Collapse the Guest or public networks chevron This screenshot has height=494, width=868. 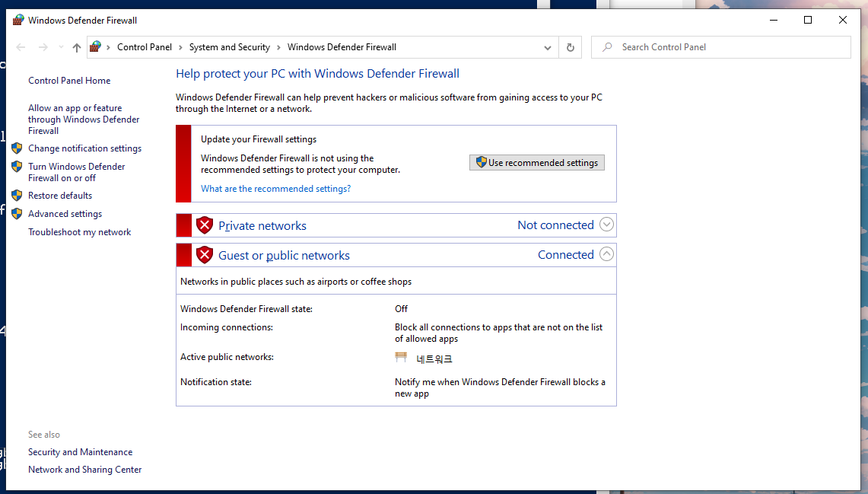pos(607,254)
